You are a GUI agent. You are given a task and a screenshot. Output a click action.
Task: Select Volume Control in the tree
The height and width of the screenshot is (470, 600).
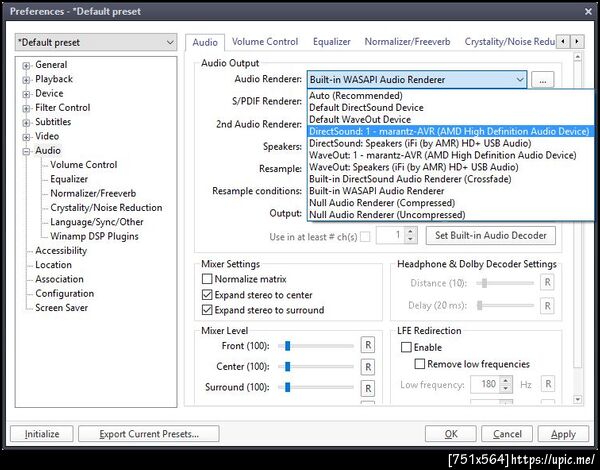coord(83,165)
